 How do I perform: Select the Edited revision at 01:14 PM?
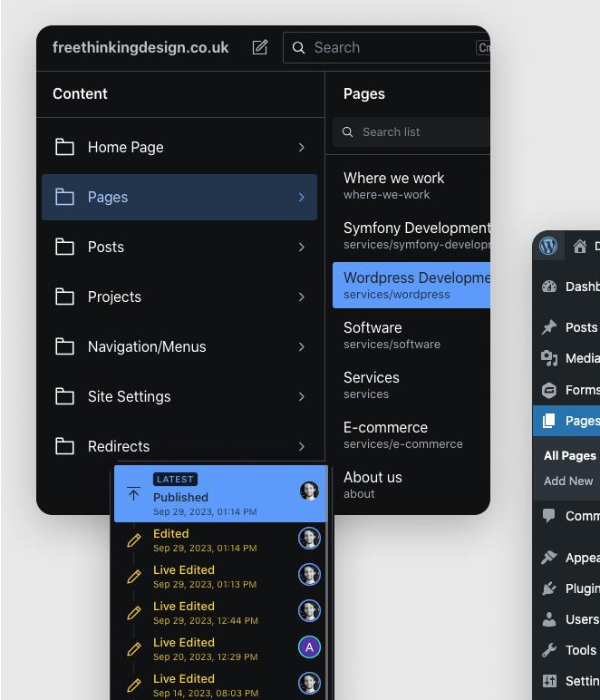pyautogui.click(x=220, y=540)
